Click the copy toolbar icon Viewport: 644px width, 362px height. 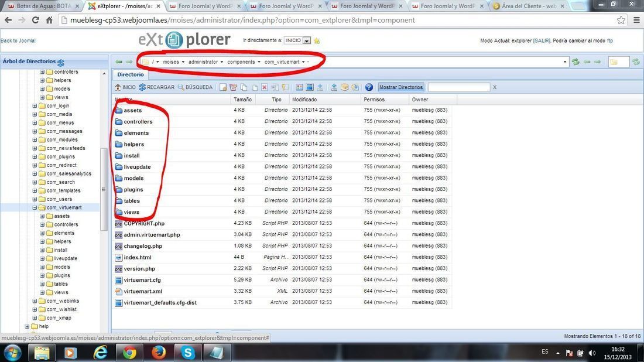tap(244, 87)
